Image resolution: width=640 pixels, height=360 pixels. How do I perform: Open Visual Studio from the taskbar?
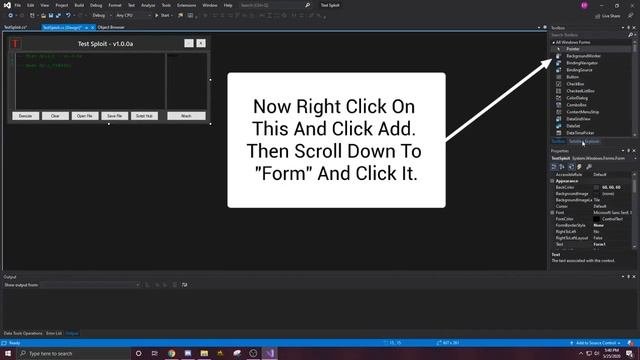(x=269, y=353)
